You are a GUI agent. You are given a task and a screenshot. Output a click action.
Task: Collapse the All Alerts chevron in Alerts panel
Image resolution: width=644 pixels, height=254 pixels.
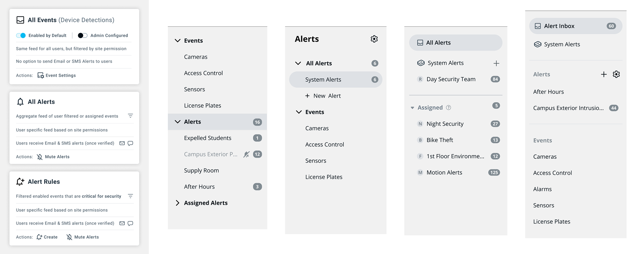pos(298,63)
